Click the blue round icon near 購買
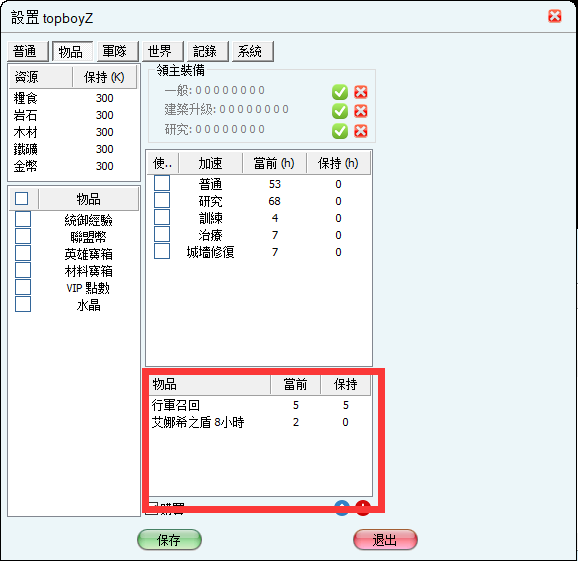Image resolution: width=578 pixels, height=561 pixels. click(342, 508)
